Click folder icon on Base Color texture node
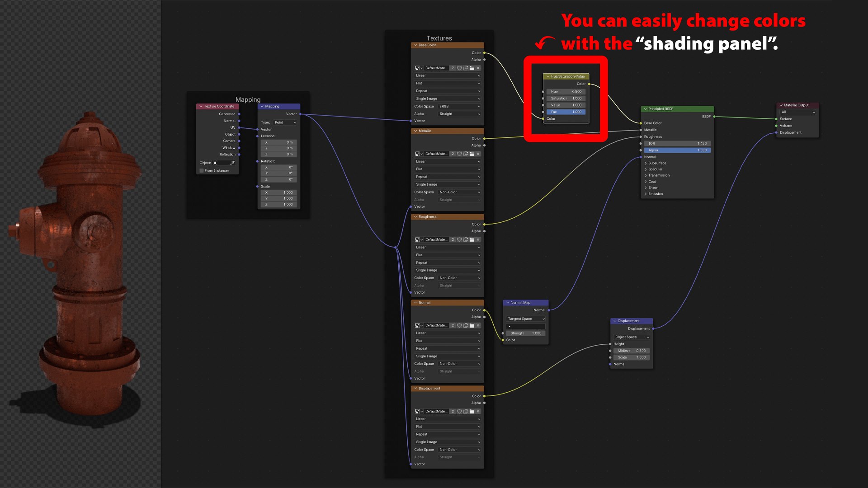The image size is (868, 488). (x=472, y=68)
